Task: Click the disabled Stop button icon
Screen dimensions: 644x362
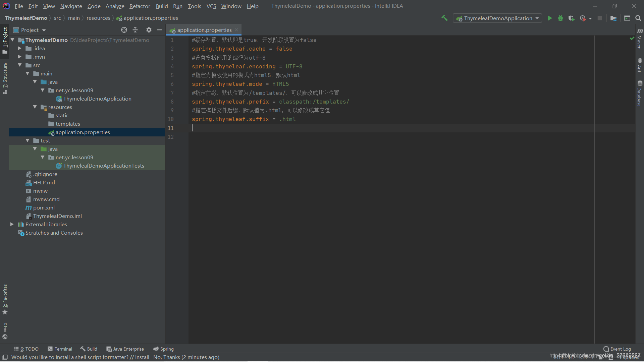Action: [x=600, y=18]
